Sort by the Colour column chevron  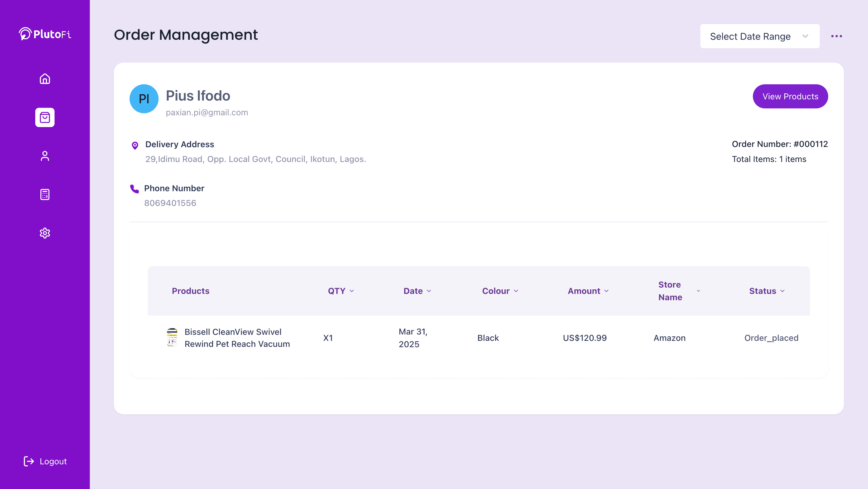pos(516,291)
